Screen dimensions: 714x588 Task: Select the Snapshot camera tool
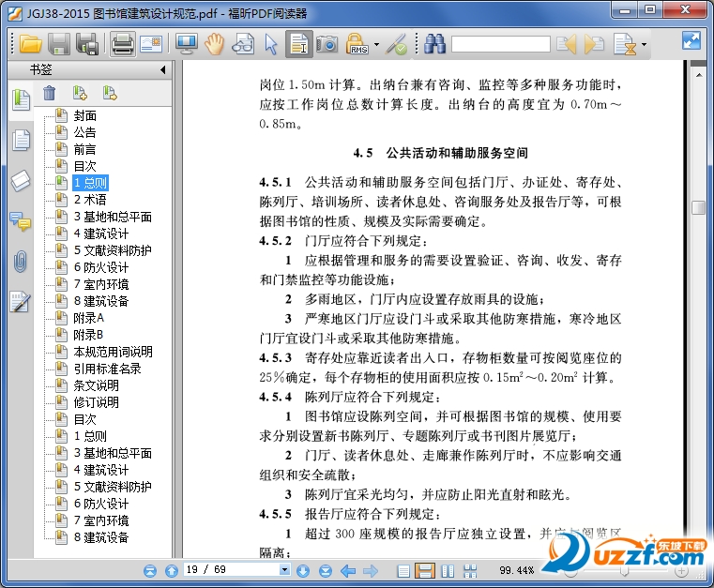tap(327, 45)
